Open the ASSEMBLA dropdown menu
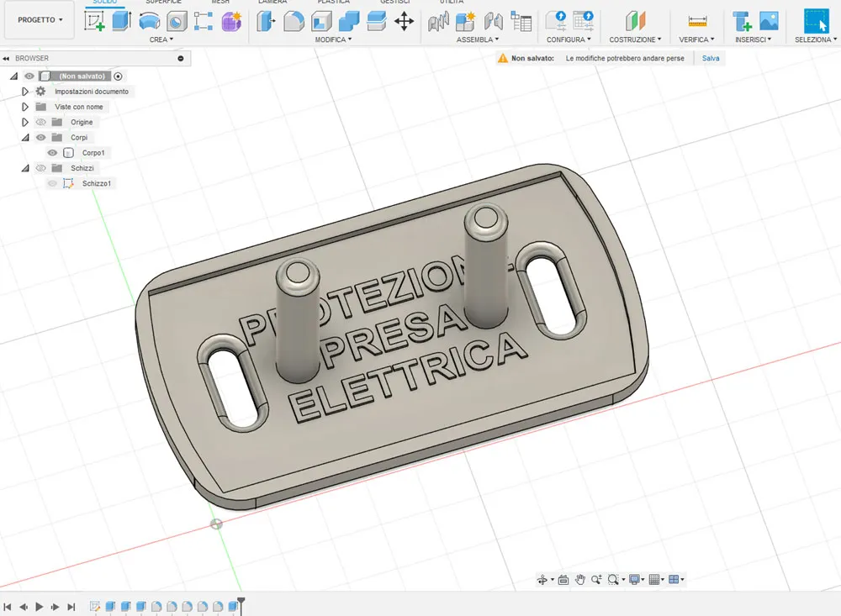This screenshot has height=616, width=841. click(478, 39)
